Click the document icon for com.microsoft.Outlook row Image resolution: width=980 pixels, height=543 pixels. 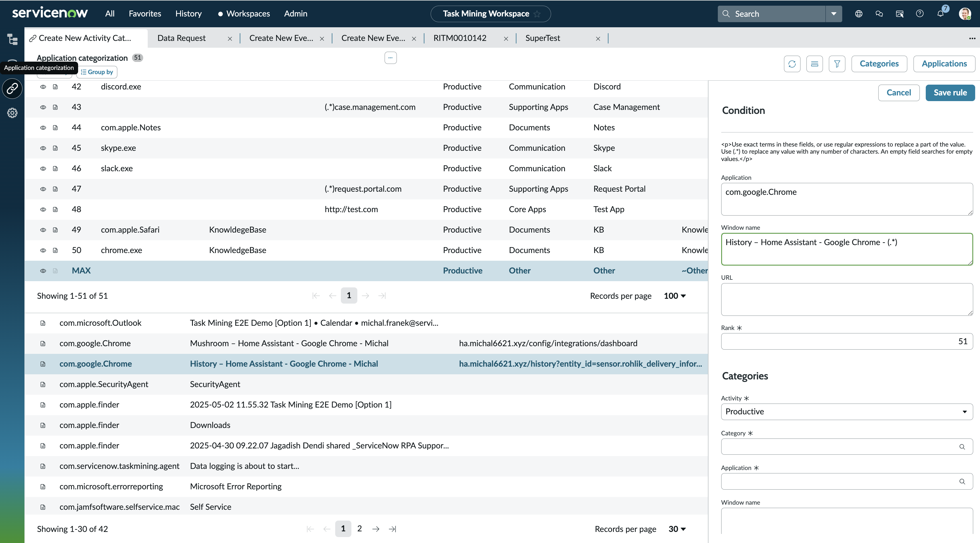click(x=43, y=323)
